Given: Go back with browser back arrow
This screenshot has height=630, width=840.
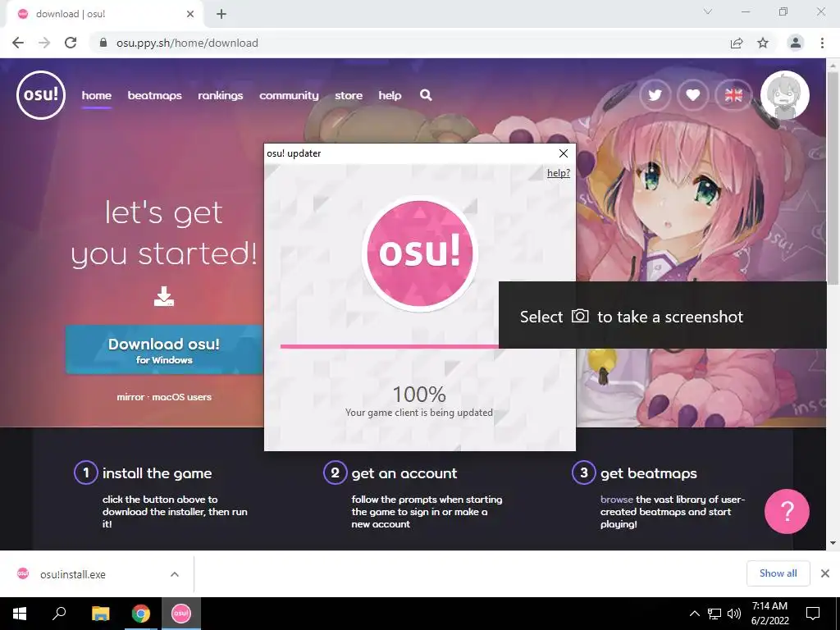Looking at the screenshot, I should (x=18, y=43).
